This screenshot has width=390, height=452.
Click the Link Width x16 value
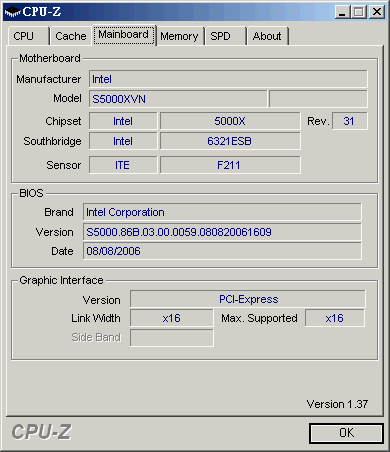172,318
